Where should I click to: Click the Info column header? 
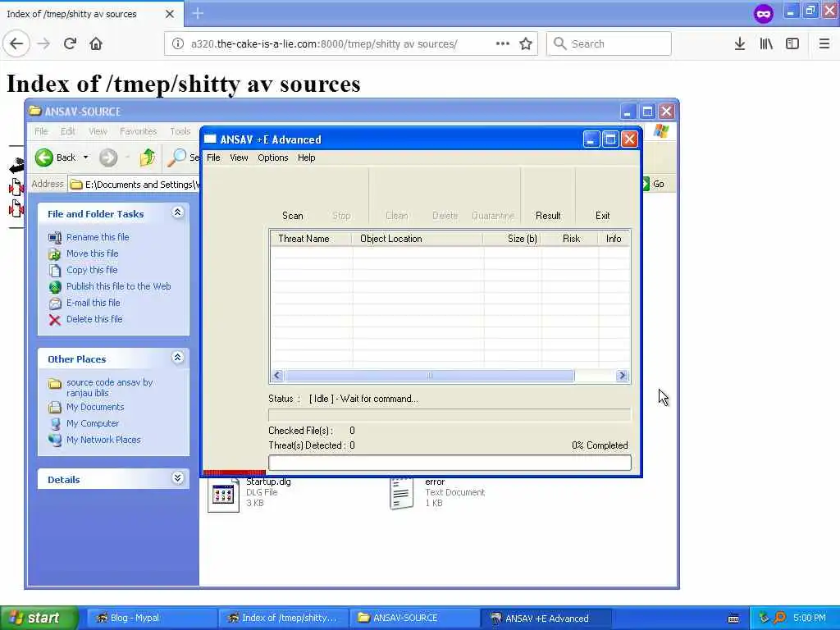point(614,239)
